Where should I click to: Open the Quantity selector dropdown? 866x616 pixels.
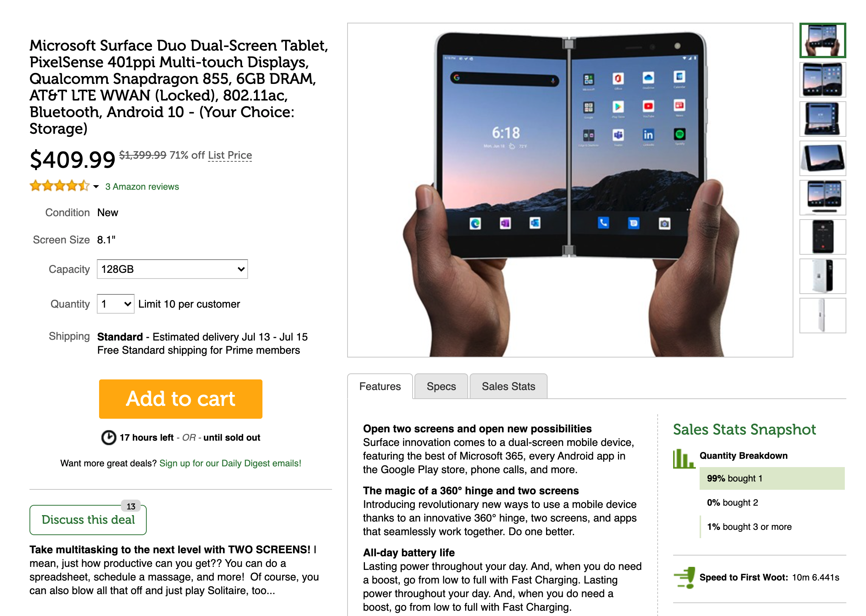(115, 304)
